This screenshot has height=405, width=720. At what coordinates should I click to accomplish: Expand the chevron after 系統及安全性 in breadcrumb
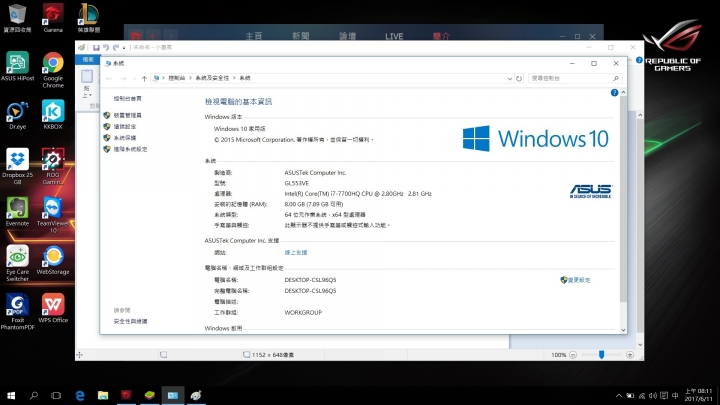pyautogui.click(x=234, y=78)
